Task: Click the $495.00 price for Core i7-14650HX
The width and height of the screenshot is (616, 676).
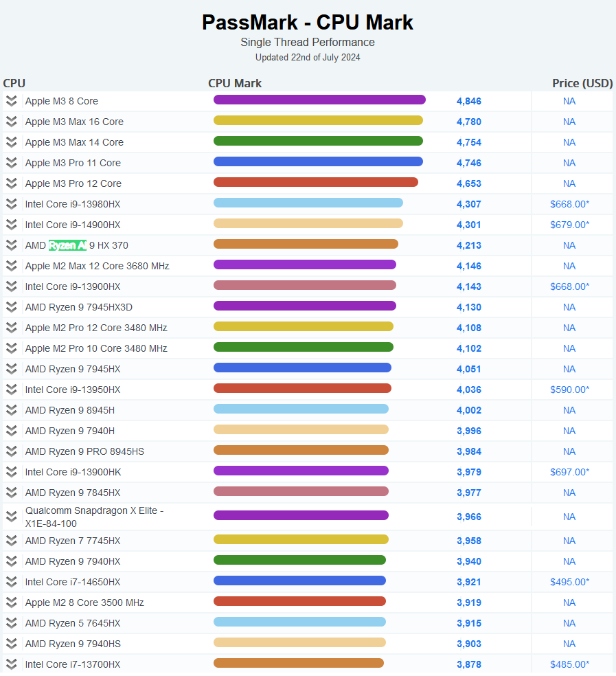Action: (x=569, y=582)
